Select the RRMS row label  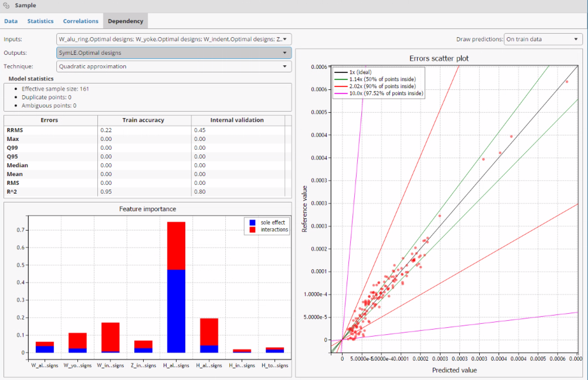pos(15,130)
